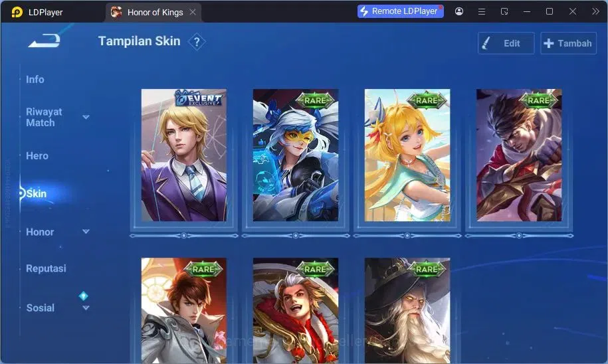Open the LDPlayer hamburger menu
The image size is (608, 364).
pyautogui.click(x=482, y=12)
